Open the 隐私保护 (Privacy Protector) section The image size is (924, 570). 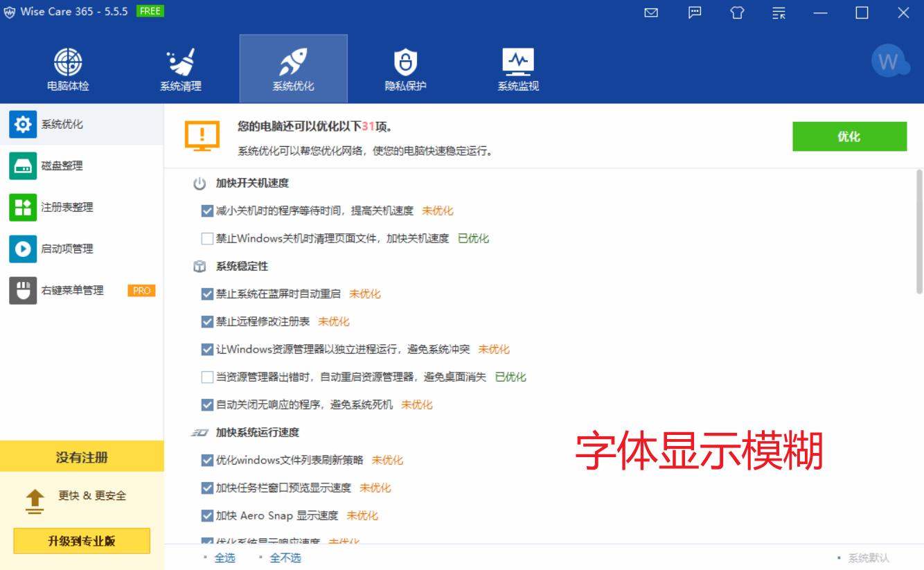coord(405,67)
